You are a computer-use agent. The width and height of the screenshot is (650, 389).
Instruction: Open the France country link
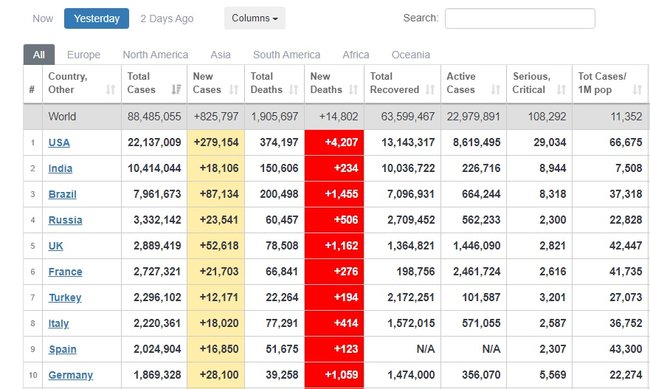click(65, 272)
